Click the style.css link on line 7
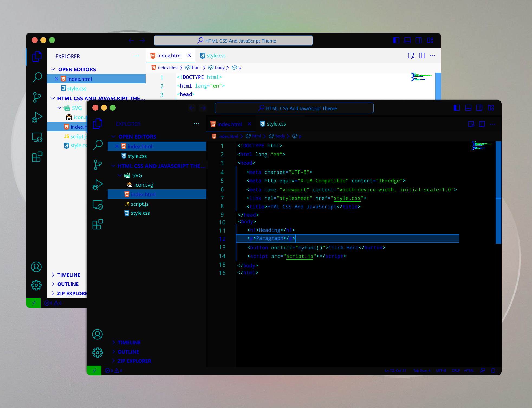Viewport: 532px width, 408px height. (x=347, y=198)
